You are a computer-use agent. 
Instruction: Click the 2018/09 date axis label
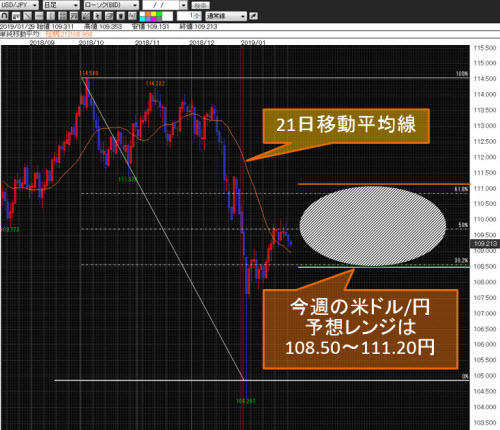click(x=42, y=42)
